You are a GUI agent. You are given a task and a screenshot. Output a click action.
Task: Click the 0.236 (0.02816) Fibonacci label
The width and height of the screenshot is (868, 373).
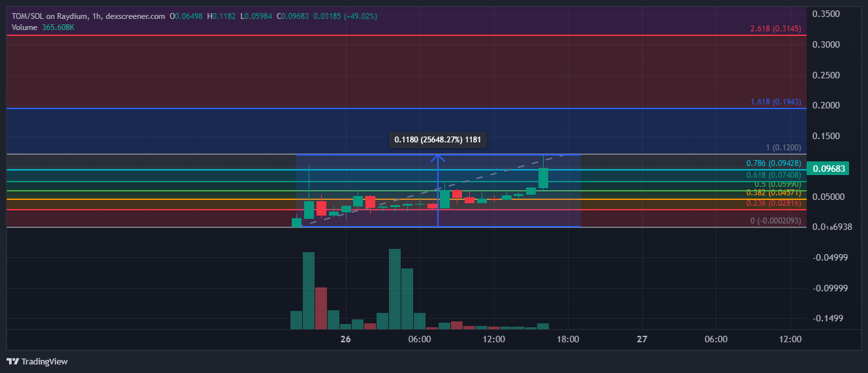point(773,203)
